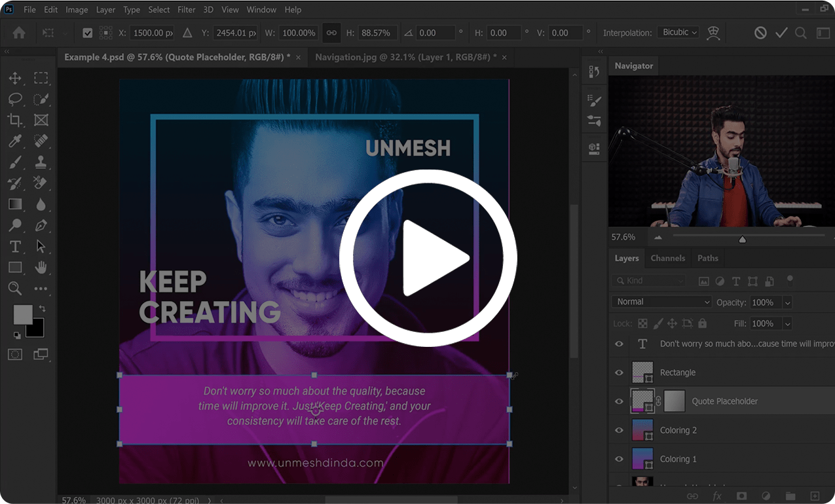Activate the Clone Stamp tool
This screenshot has height=504, width=835.
coord(41,162)
